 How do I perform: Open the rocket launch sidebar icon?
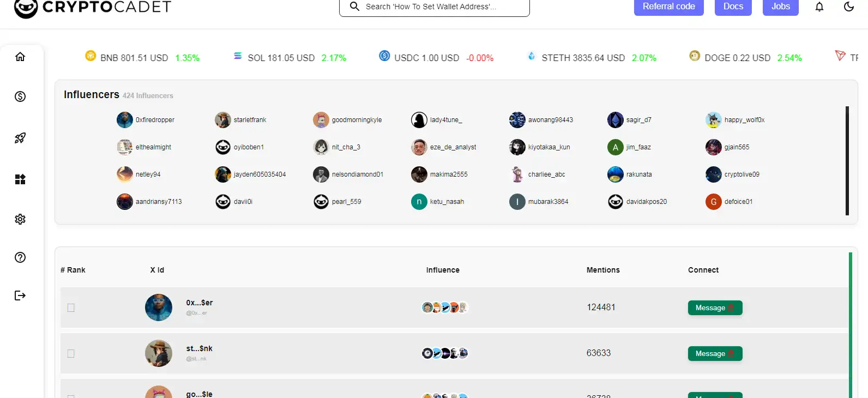click(x=20, y=138)
